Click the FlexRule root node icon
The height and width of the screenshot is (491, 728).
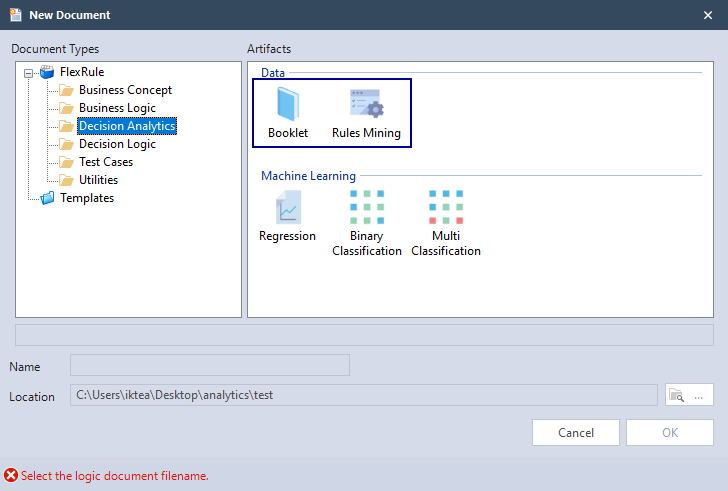(x=47, y=72)
